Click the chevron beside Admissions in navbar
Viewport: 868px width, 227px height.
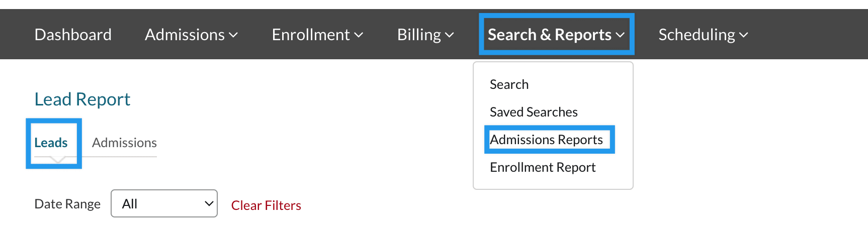[x=233, y=35]
